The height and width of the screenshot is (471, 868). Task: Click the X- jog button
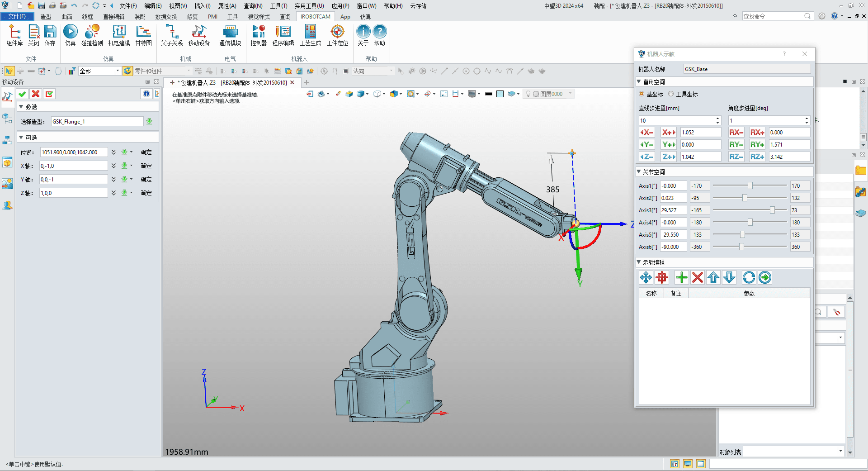point(646,132)
